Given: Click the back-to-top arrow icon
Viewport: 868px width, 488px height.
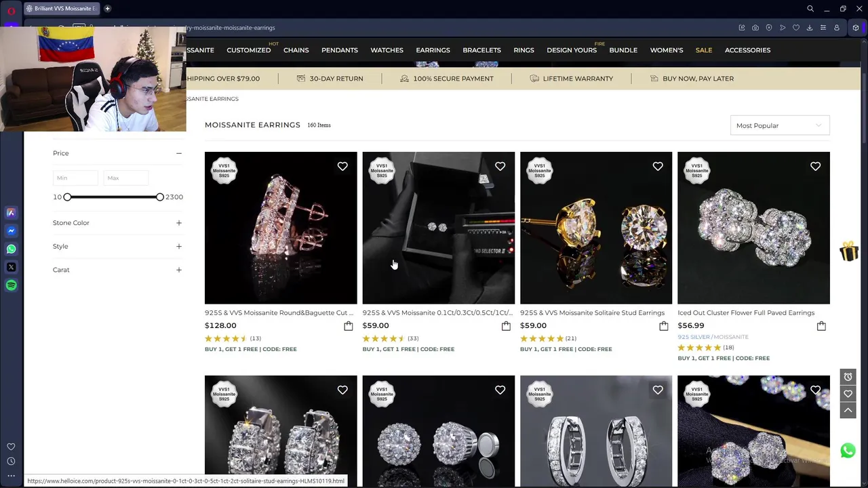Looking at the screenshot, I should [848, 410].
